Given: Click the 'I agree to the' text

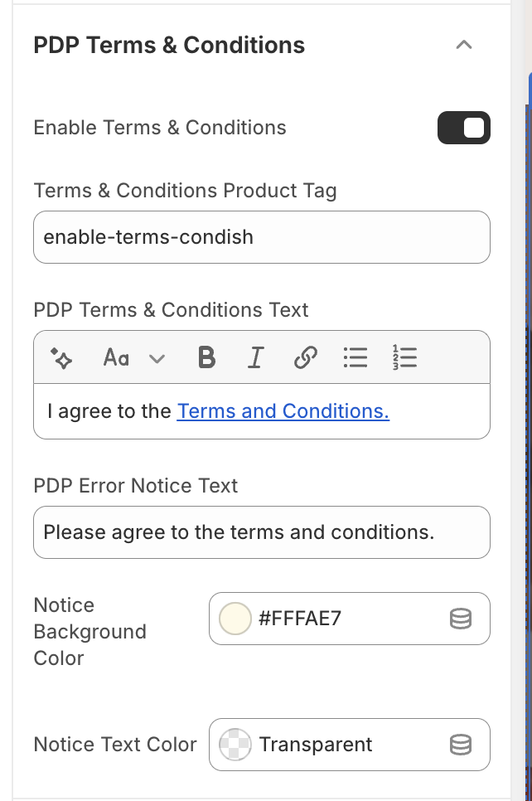Looking at the screenshot, I should click(109, 411).
